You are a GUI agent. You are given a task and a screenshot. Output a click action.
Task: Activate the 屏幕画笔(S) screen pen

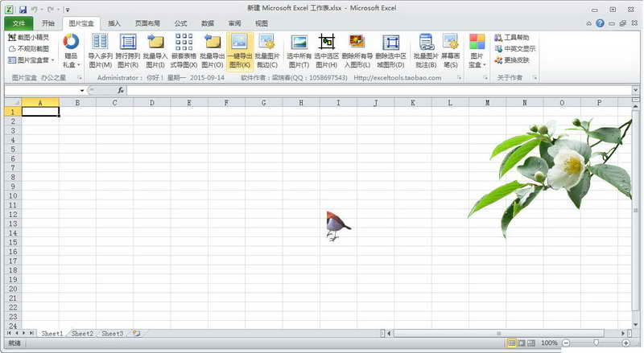click(451, 51)
